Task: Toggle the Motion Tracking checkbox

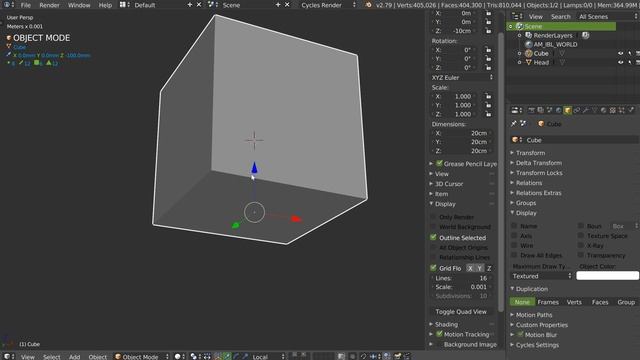Action: [440, 334]
